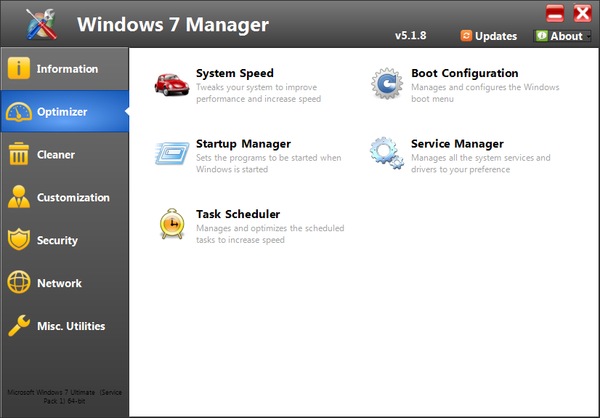This screenshot has width=600, height=418.
Task: Check for Updates in the header
Action: pos(488,36)
